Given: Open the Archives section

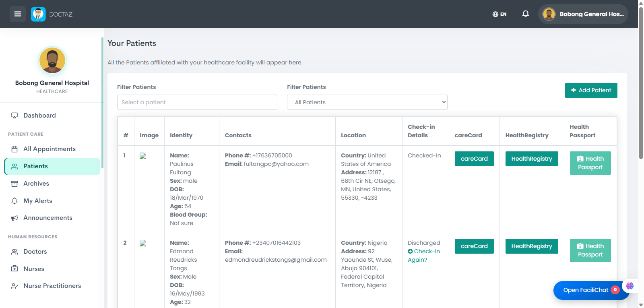Looking at the screenshot, I should [52, 184].
